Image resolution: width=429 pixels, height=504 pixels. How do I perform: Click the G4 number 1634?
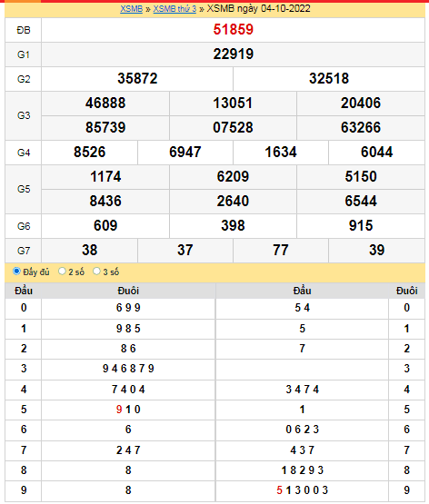coord(281,152)
